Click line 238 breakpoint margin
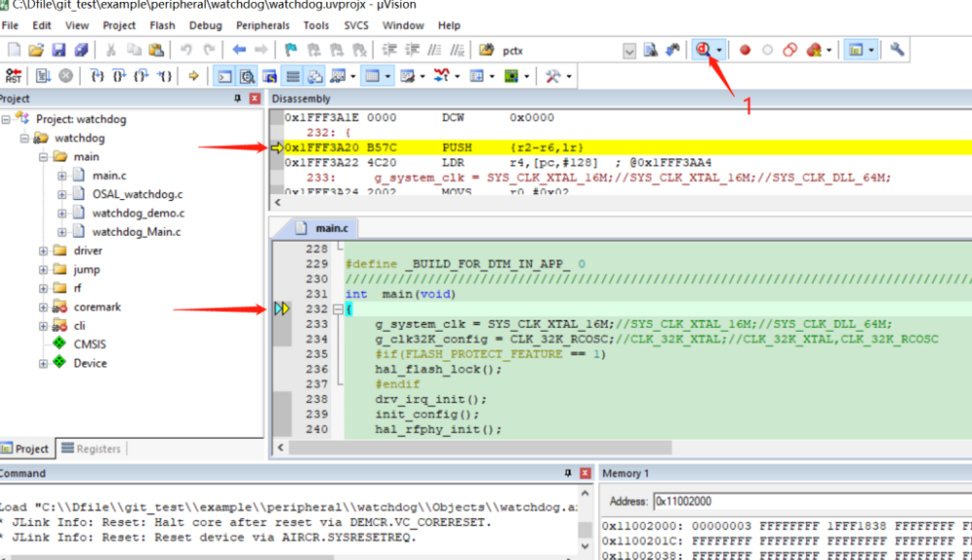This screenshot has width=972, height=560. (282, 399)
